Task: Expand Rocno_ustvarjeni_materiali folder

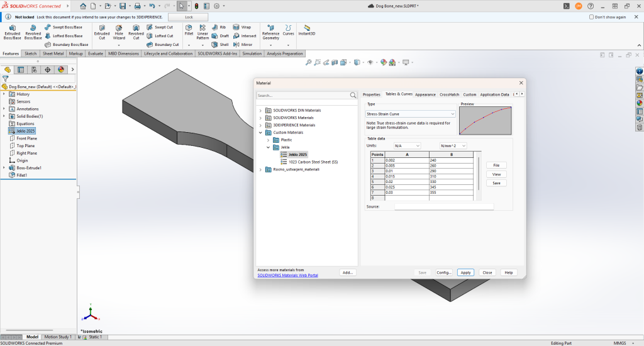Action: (260, 170)
